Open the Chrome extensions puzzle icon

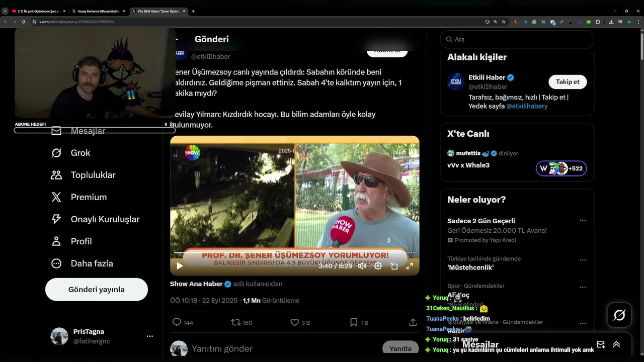[x=598, y=22]
